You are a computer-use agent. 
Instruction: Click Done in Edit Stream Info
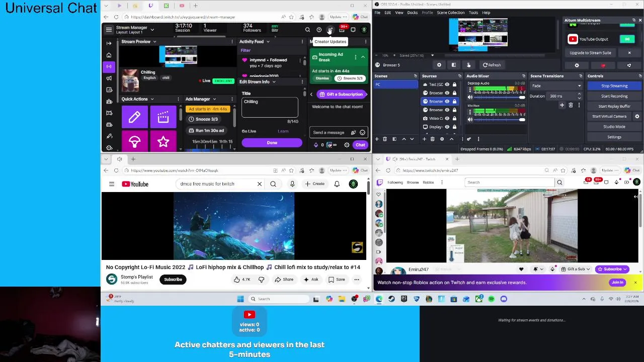click(272, 143)
